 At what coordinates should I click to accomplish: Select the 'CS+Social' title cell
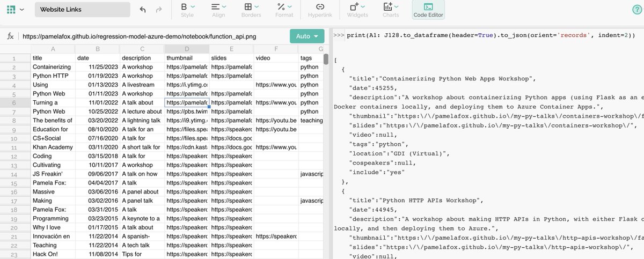point(53,138)
